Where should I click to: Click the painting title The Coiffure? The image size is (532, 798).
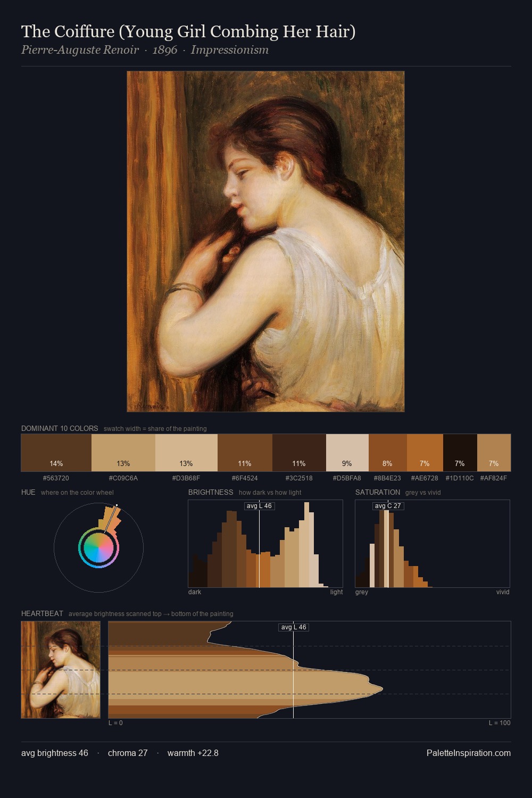click(188, 31)
